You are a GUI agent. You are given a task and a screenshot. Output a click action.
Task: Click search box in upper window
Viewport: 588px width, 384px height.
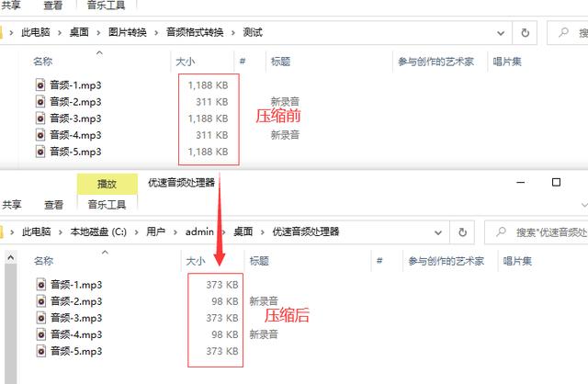(568, 33)
